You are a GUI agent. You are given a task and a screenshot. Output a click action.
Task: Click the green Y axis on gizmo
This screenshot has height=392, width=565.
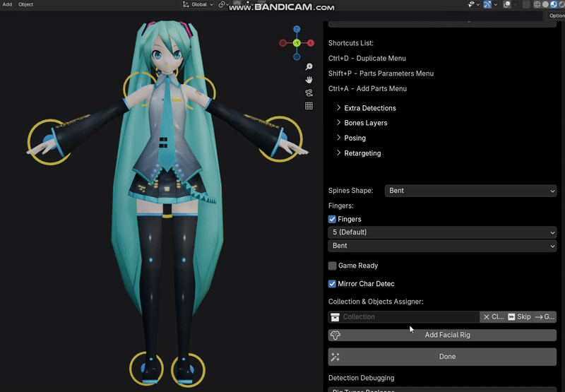pos(297,43)
